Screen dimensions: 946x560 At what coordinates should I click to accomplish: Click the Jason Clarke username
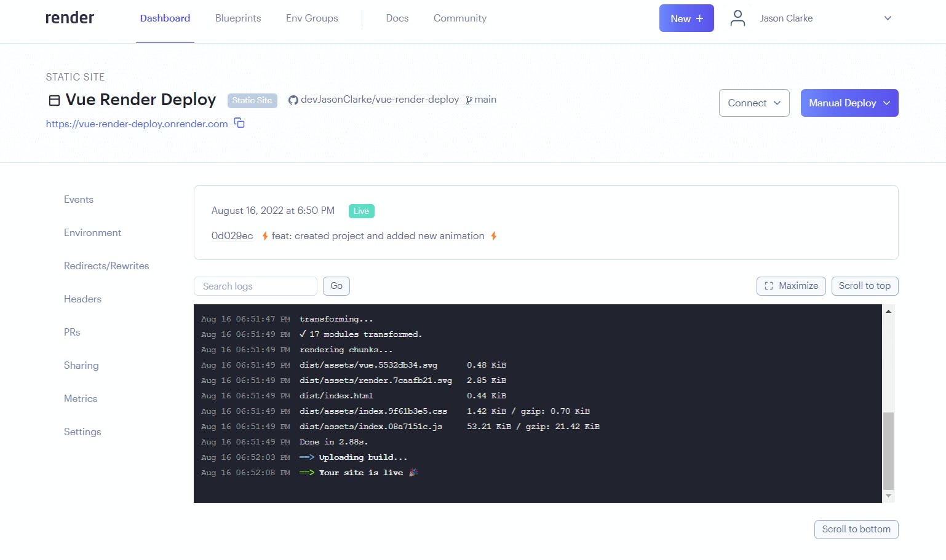click(786, 18)
